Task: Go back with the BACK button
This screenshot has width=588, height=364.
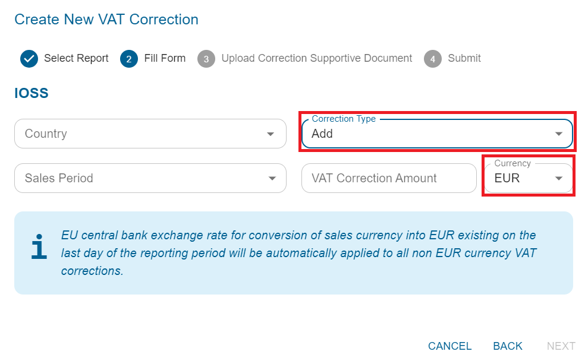Action: (507, 346)
